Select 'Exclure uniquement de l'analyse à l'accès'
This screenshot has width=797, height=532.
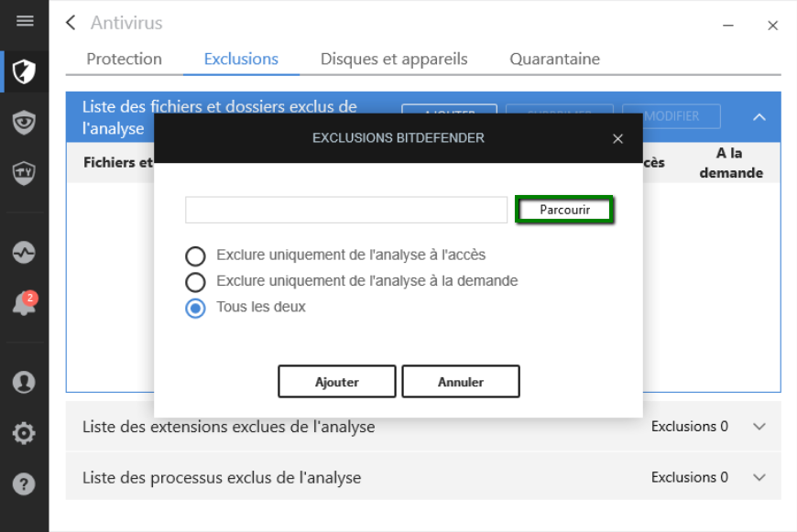click(195, 255)
